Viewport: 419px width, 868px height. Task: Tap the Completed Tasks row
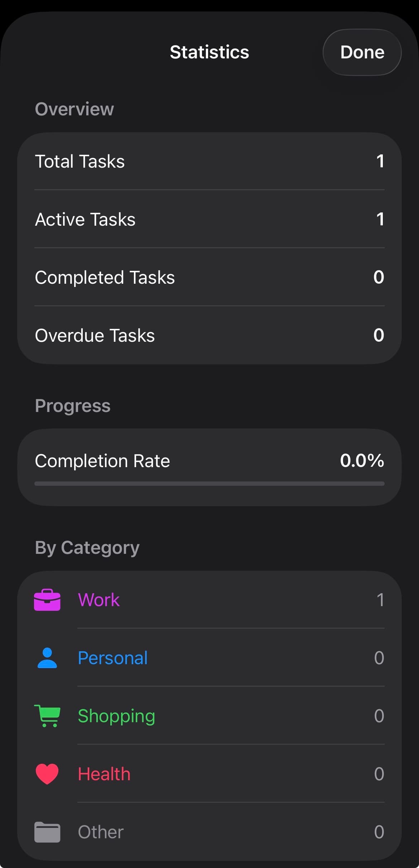[x=209, y=278]
